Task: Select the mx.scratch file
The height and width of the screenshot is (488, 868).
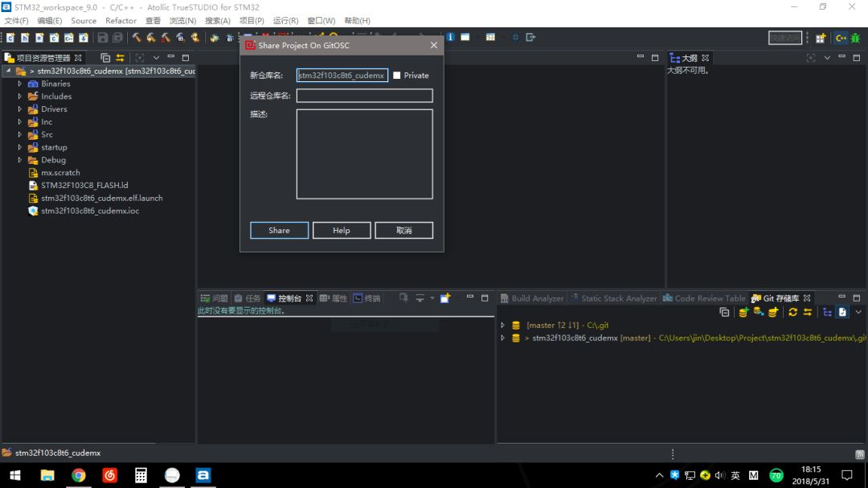Action: coord(60,173)
